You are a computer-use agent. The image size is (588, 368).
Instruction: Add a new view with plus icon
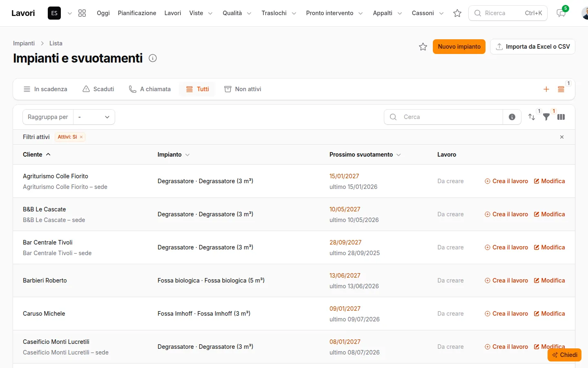point(546,89)
